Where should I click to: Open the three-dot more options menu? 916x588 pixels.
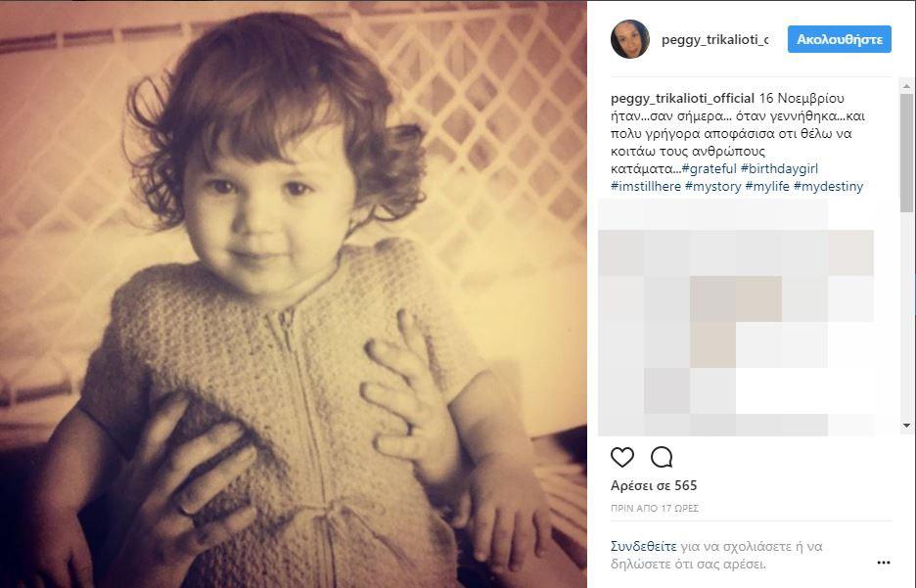coord(884,563)
